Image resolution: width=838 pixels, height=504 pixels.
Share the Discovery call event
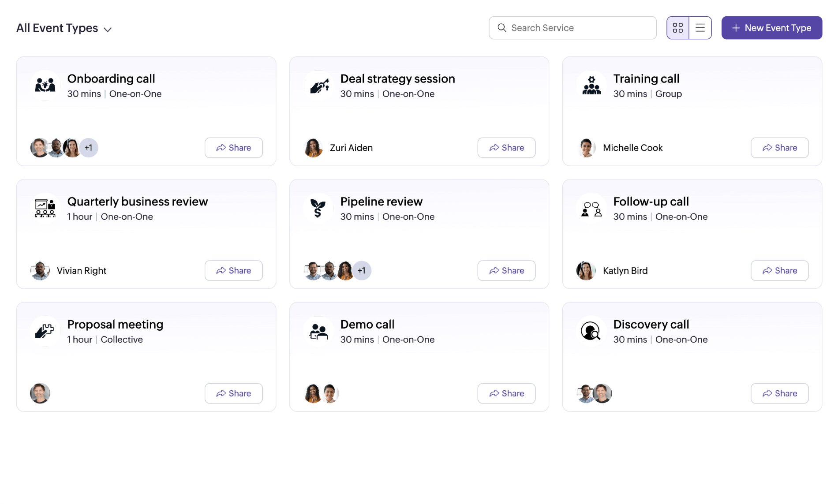(x=779, y=393)
